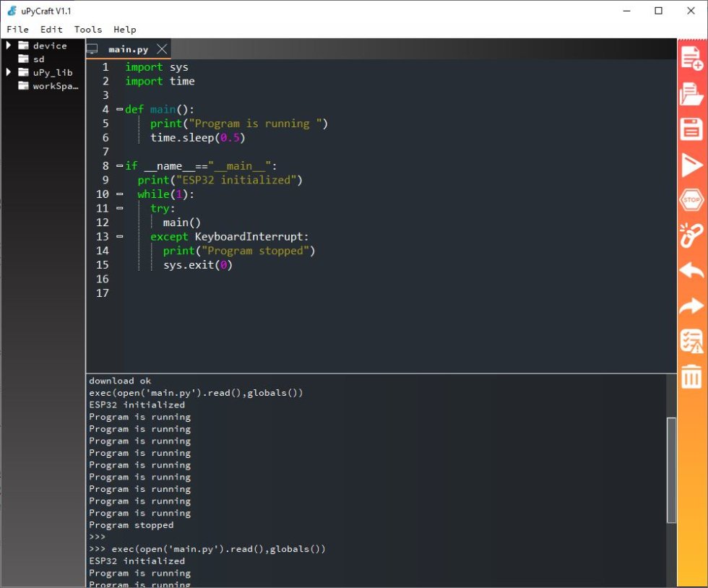Viewport: 708px width, 588px height.
Task: Run the script with DownloadAndRun play icon
Action: click(x=691, y=165)
